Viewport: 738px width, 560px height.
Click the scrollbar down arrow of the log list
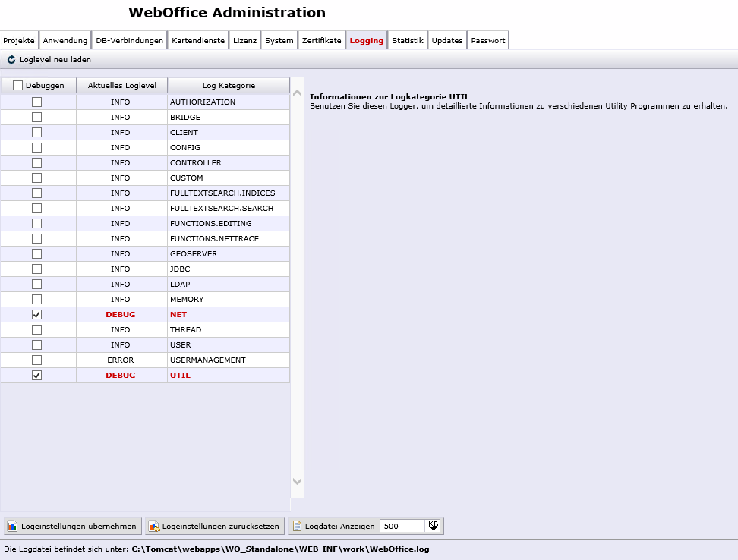coord(297,481)
